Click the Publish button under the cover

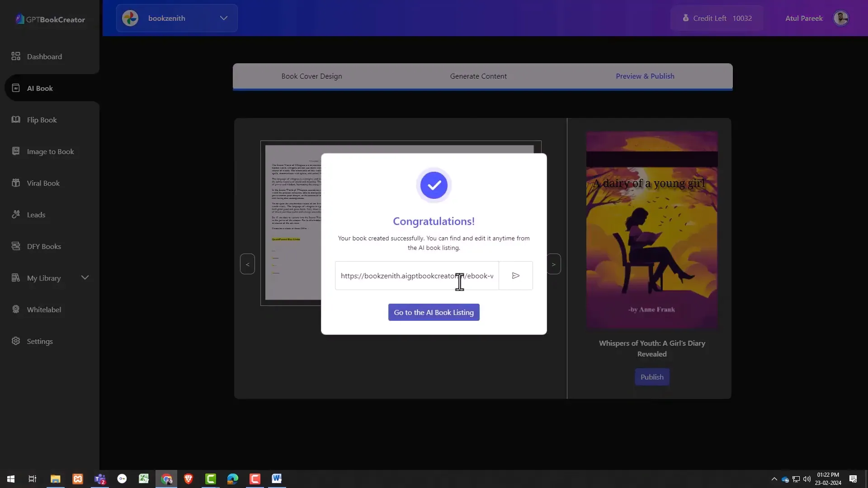click(x=652, y=377)
